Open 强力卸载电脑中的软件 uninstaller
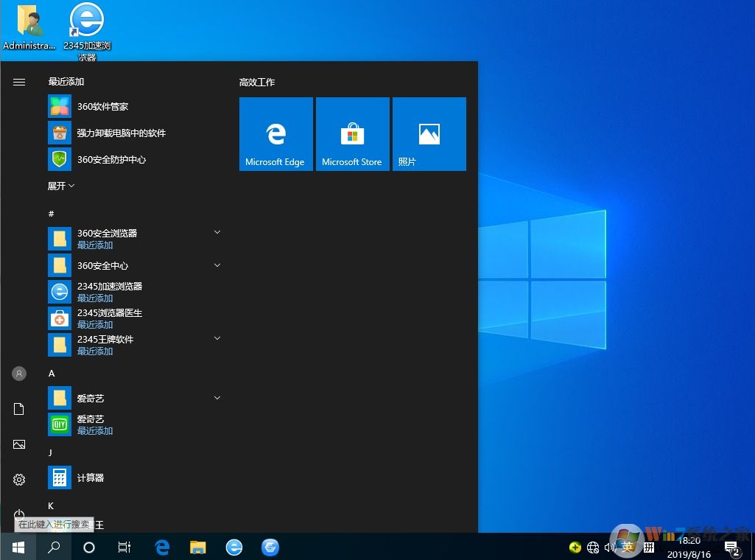This screenshot has width=755, height=560. click(121, 133)
